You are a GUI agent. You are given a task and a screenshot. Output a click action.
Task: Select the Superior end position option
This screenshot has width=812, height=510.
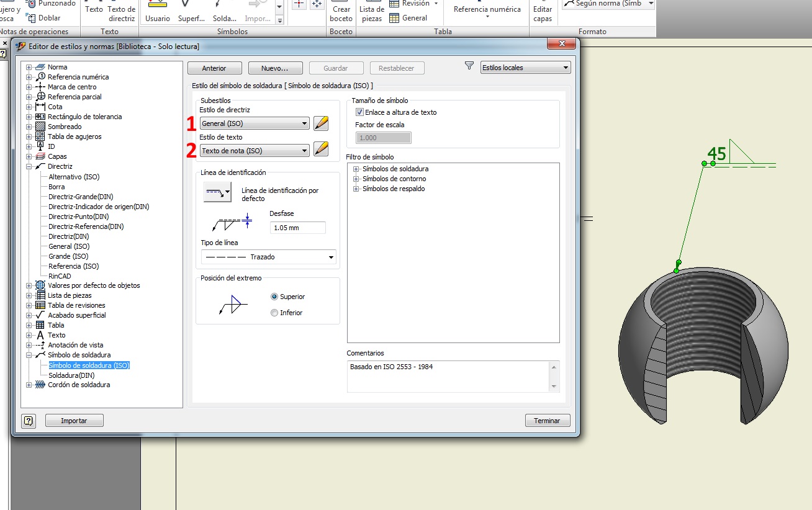[274, 297]
